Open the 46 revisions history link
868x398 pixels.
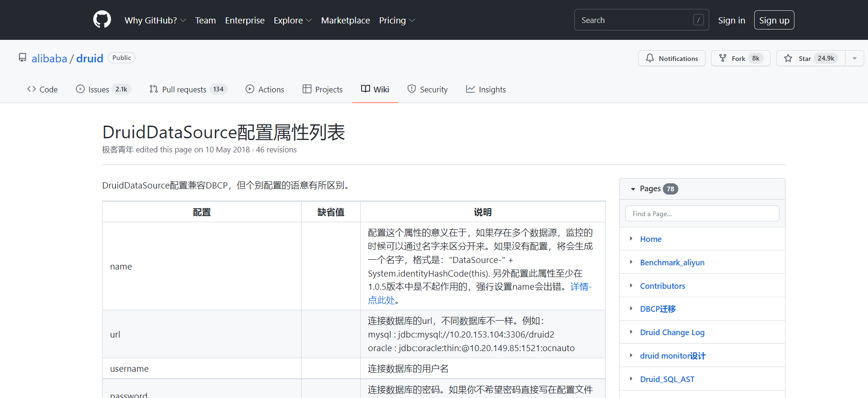point(276,150)
